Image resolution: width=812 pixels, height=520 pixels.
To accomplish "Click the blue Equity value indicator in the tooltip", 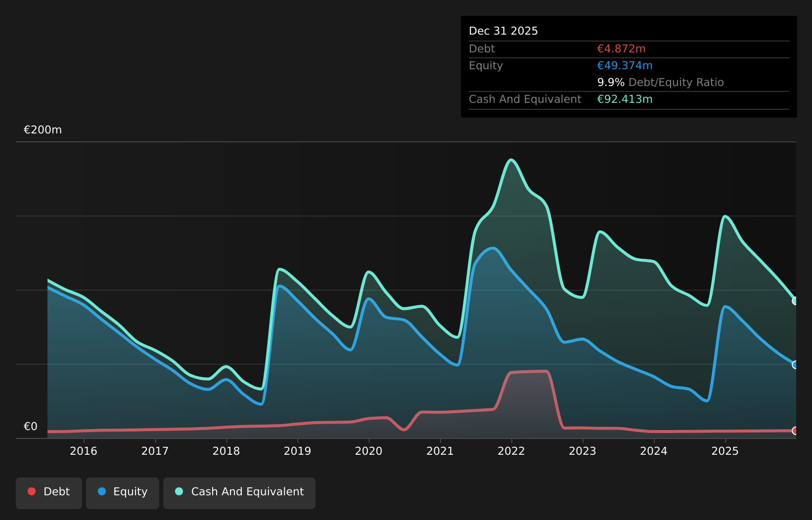I will click(x=625, y=65).
